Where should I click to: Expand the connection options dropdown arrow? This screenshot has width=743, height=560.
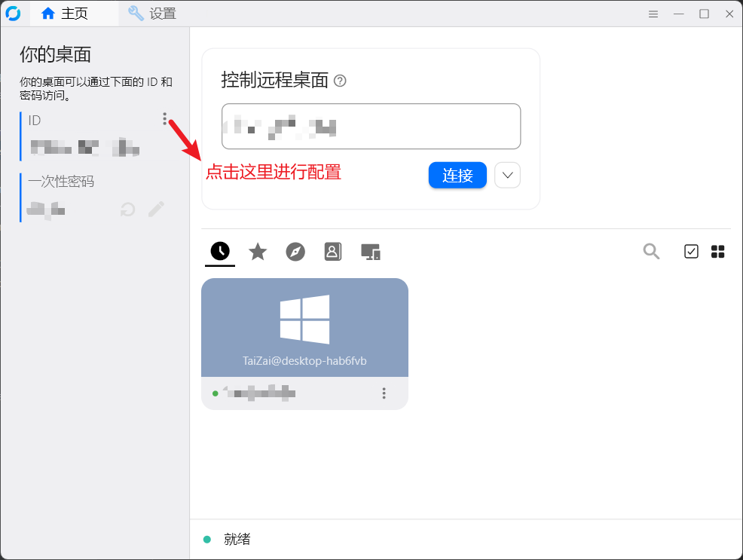[x=507, y=176]
